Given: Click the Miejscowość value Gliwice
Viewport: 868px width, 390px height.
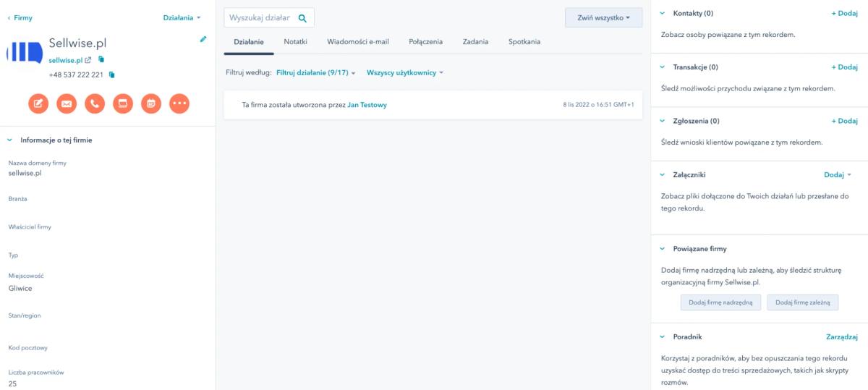Looking at the screenshot, I should (20, 288).
